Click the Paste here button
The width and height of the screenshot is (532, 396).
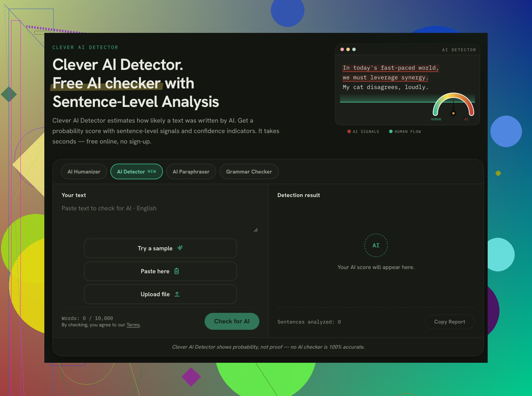pos(160,271)
